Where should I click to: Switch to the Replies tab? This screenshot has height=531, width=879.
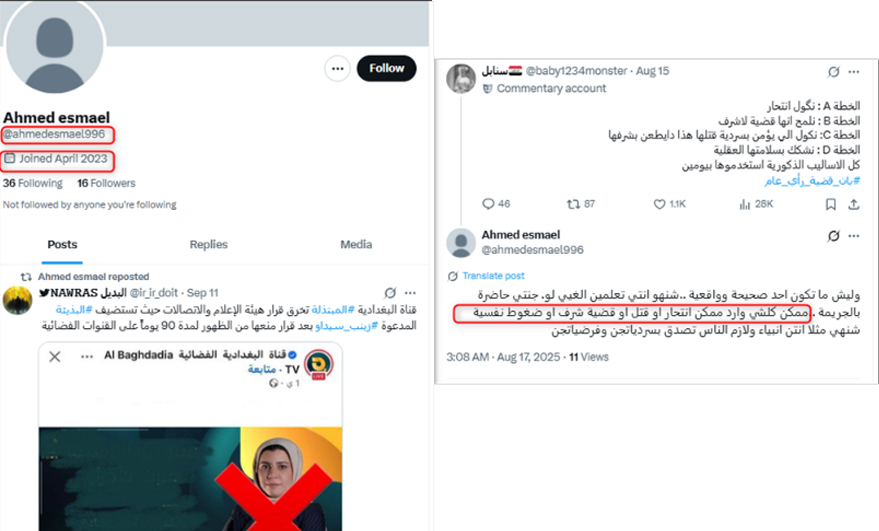coord(209,244)
